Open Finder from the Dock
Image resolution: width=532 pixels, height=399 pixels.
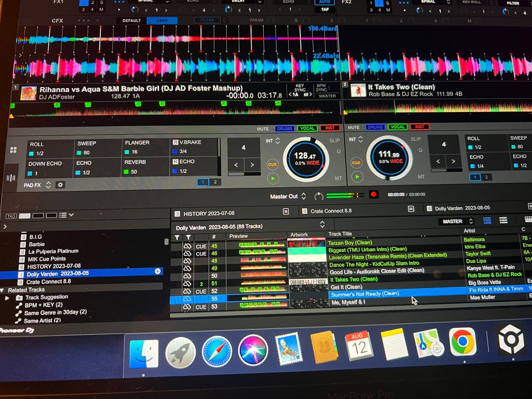point(144,354)
